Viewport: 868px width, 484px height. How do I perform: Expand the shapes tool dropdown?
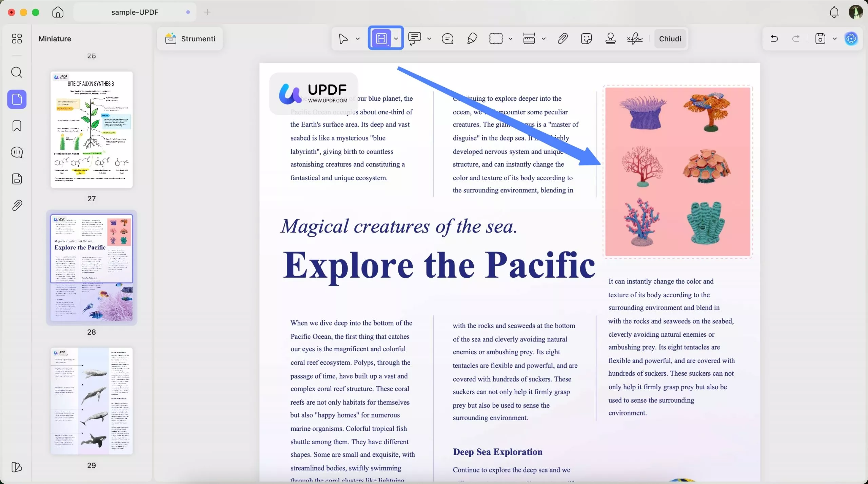[x=510, y=38]
